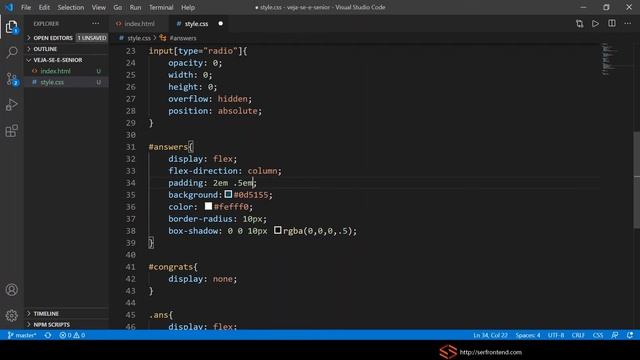
Task: Click the feedback icon in status bar
Action: click(615, 335)
